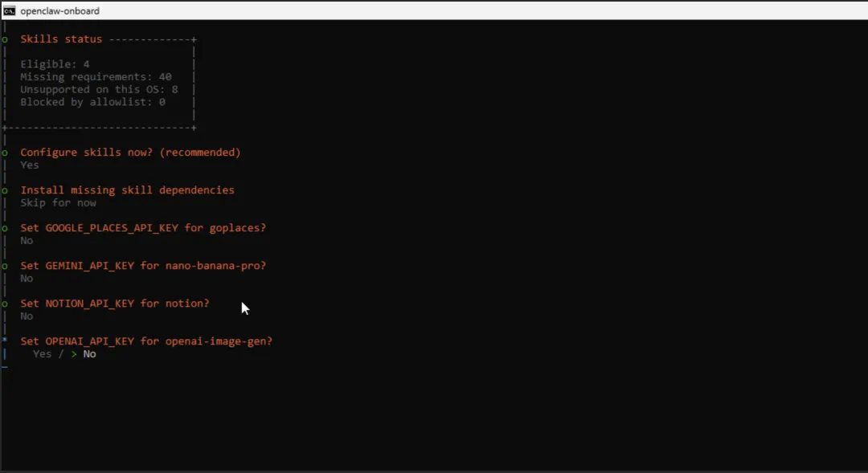Click the openclaw-onboard window title
Viewport: 868px width, 473px height.
pos(59,11)
